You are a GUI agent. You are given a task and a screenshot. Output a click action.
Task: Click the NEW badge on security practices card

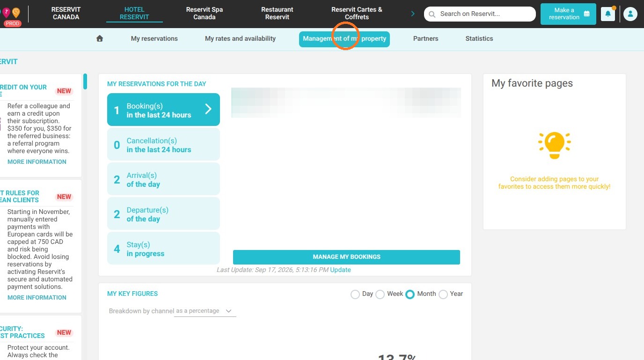point(64,333)
